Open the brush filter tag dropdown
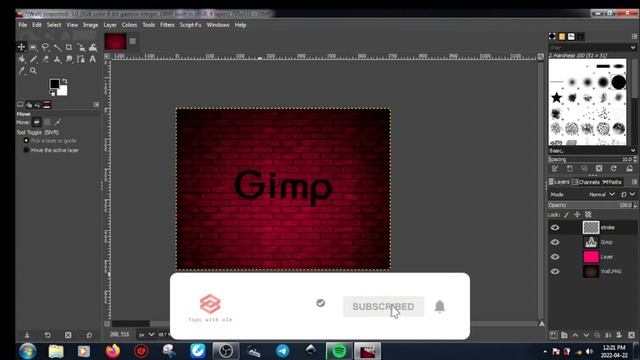Viewport: 640px width, 360px height. (633, 47)
